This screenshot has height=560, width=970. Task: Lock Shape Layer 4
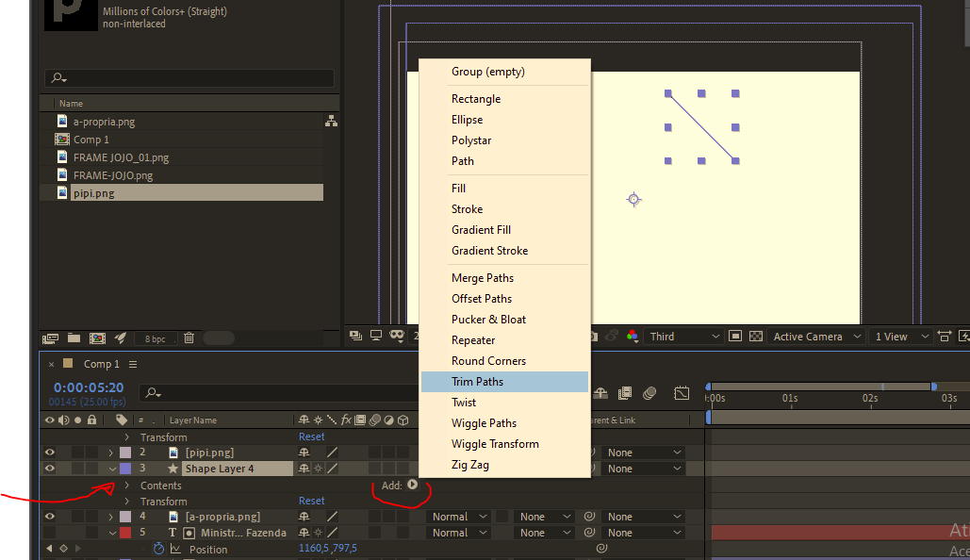point(92,468)
